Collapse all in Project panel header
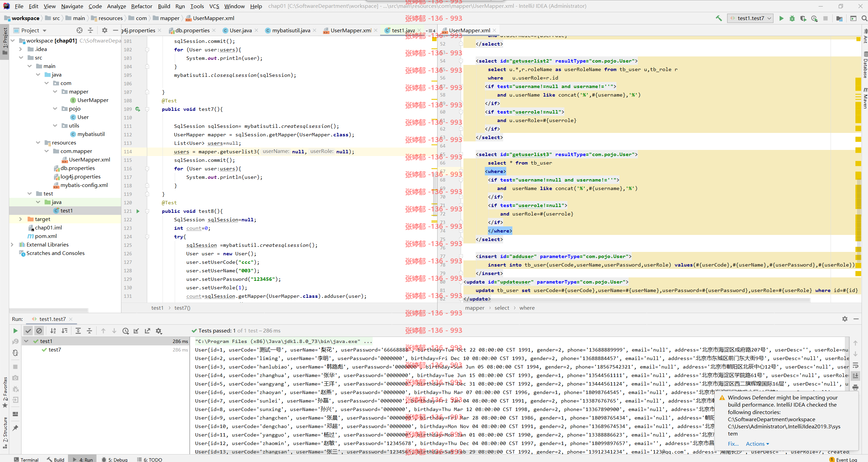868x462 pixels. [90, 30]
